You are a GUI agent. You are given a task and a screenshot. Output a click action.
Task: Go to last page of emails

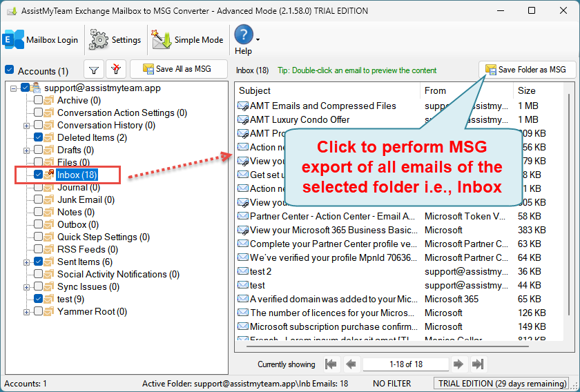pos(478,364)
